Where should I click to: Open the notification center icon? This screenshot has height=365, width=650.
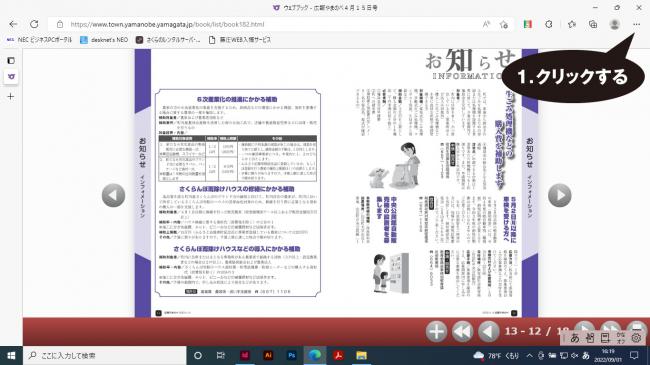coord(634,355)
